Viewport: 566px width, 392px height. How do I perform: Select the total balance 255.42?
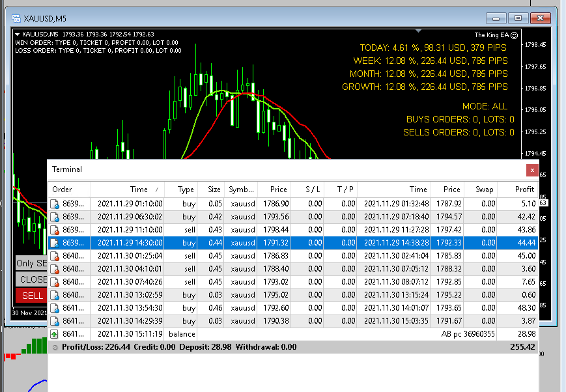pyautogui.click(x=522, y=347)
